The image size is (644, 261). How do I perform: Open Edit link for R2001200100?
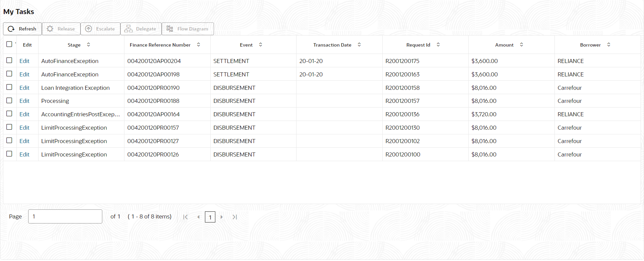(x=24, y=154)
